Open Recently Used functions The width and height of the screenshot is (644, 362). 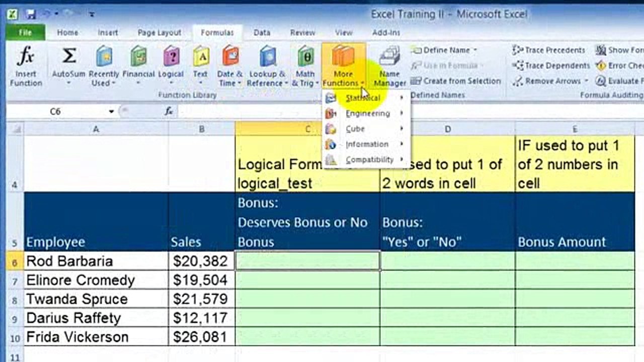(x=104, y=66)
